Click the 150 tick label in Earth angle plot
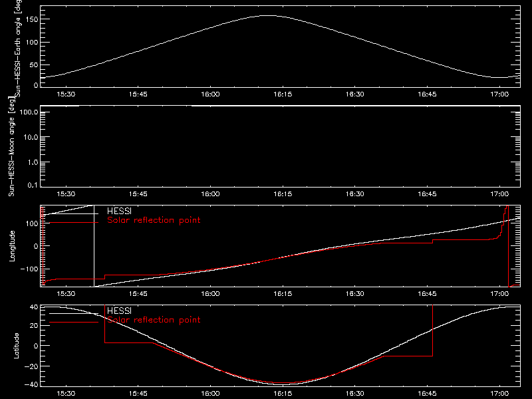Image resolution: width=532 pixels, height=399 pixels. [x=32, y=19]
